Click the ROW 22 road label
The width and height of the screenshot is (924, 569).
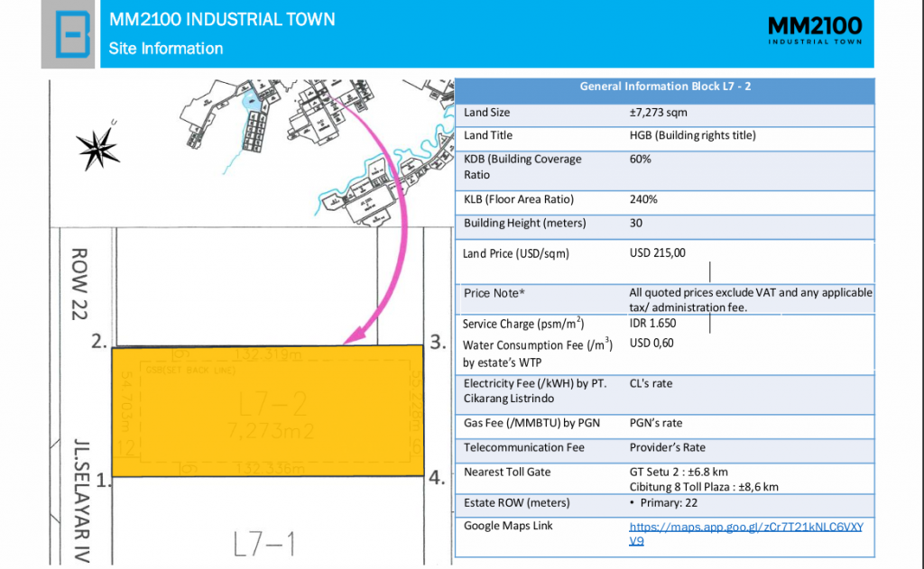pyautogui.click(x=79, y=284)
